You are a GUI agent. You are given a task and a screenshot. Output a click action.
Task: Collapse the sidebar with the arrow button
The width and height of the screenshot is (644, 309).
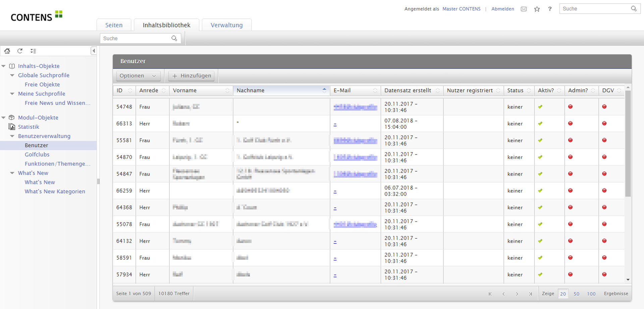[94, 51]
